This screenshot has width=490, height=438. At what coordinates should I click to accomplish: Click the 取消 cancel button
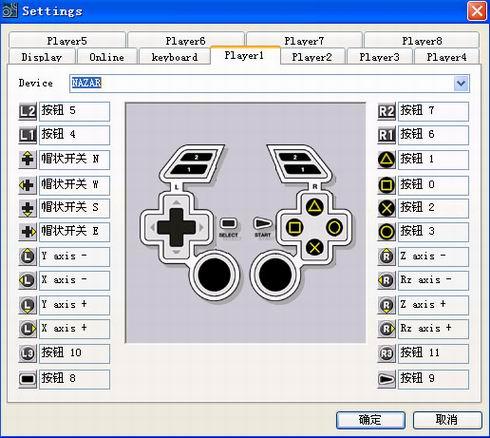pyautogui.click(x=447, y=420)
